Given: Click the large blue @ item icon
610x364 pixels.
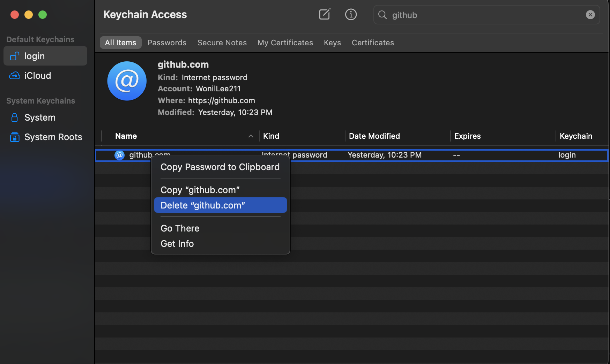Looking at the screenshot, I should (x=127, y=81).
